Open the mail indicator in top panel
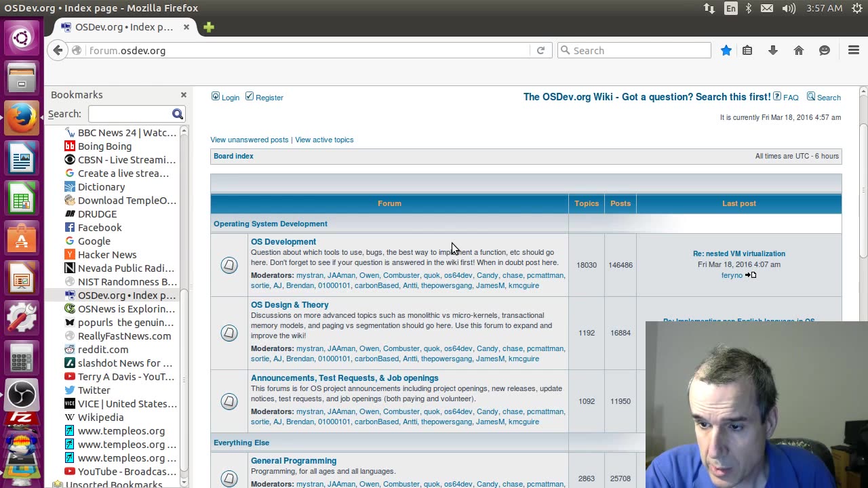Viewport: 868px width, 488px height. click(767, 8)
